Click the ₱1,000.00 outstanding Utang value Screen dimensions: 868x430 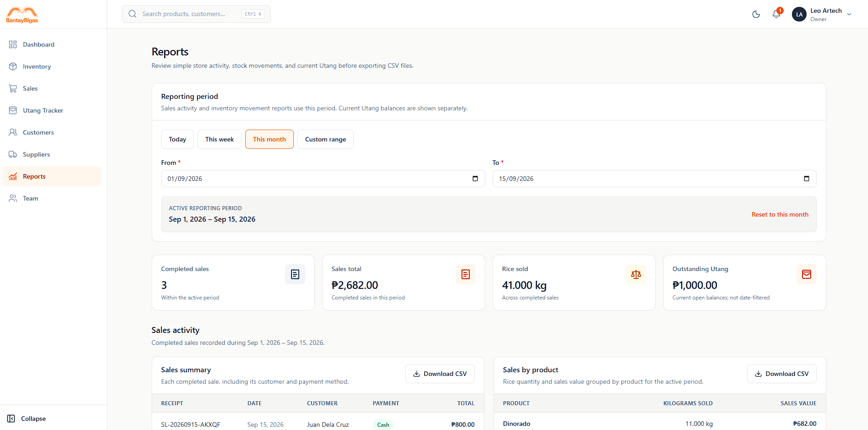pos(695,285)
